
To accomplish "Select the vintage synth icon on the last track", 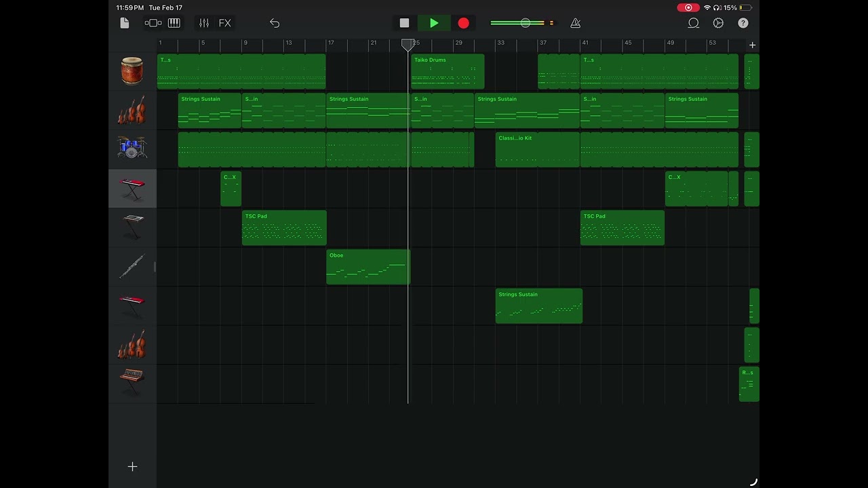I will pos(132,384).
